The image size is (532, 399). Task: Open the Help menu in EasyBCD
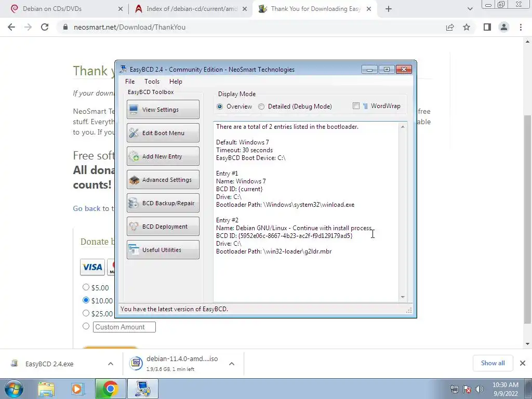176,82
